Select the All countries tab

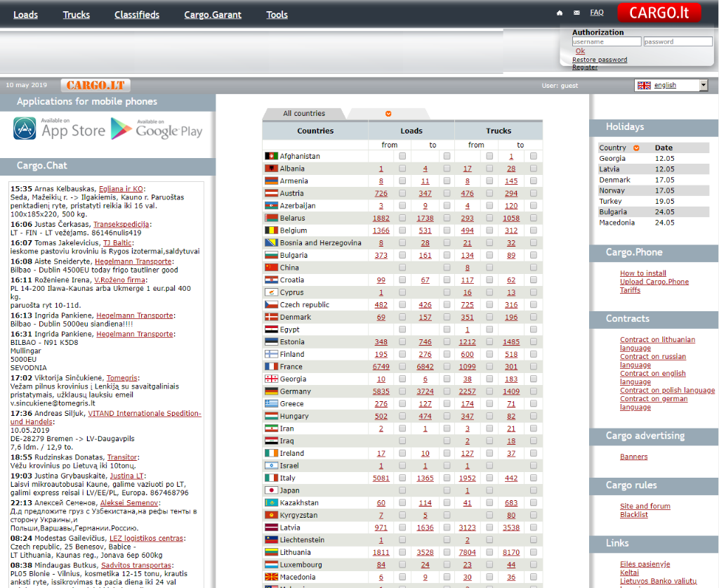[x=304, y=113]
